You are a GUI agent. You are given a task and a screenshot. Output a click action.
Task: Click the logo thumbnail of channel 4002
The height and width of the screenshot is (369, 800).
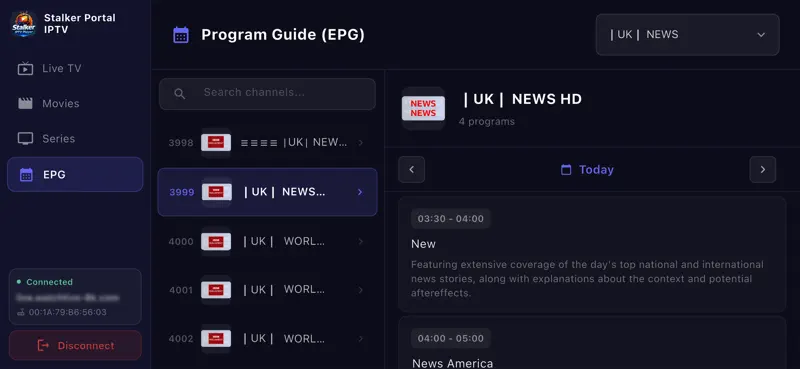(216, 338)
